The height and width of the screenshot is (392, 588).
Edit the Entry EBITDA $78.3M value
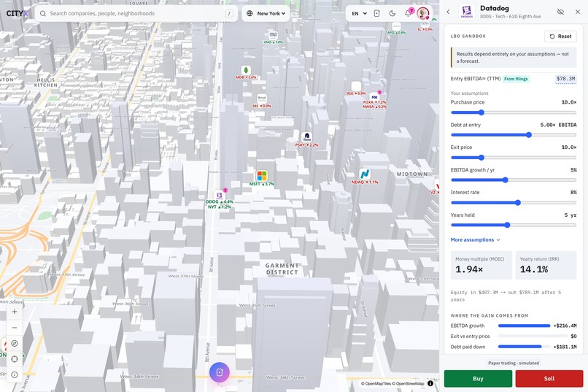pos(565,79)
